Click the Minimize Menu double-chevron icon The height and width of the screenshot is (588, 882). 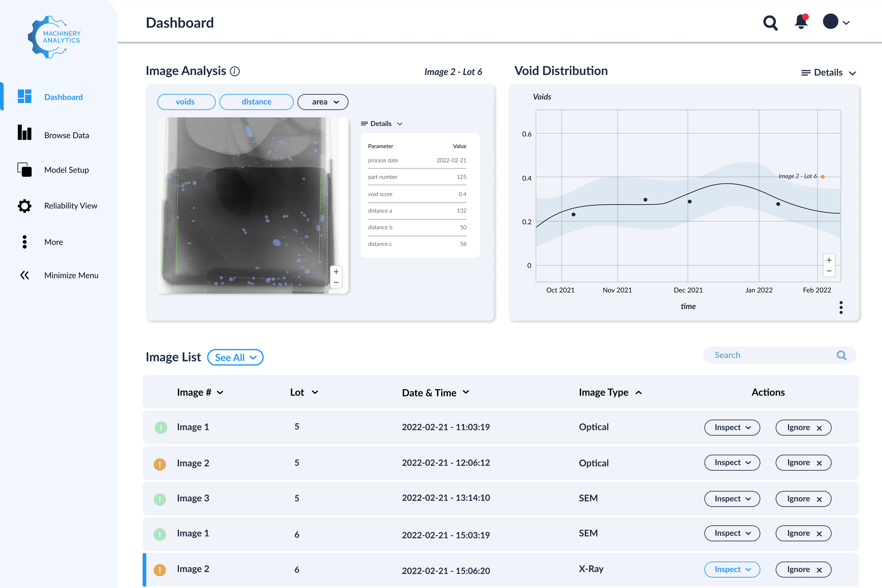(24, 276)
